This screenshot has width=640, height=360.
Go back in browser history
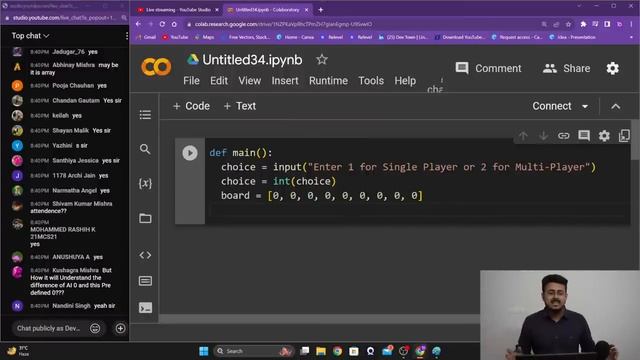pos(138,24)
